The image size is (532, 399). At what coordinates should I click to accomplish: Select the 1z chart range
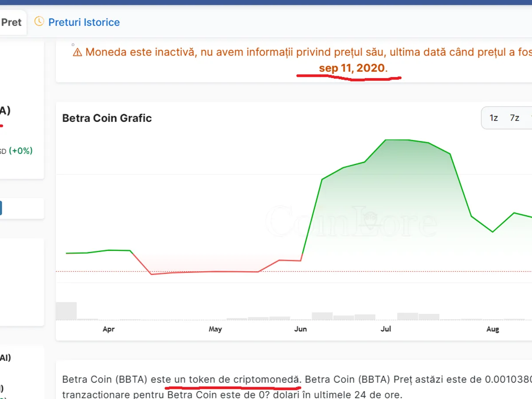(x=493, y=118)
